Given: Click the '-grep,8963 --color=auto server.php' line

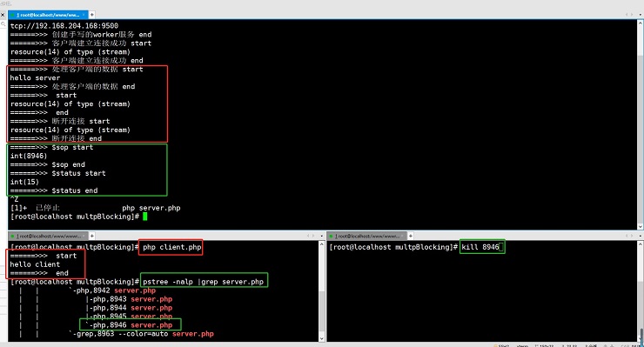Looking at the screenshot, I should click(x=141, y=334).
